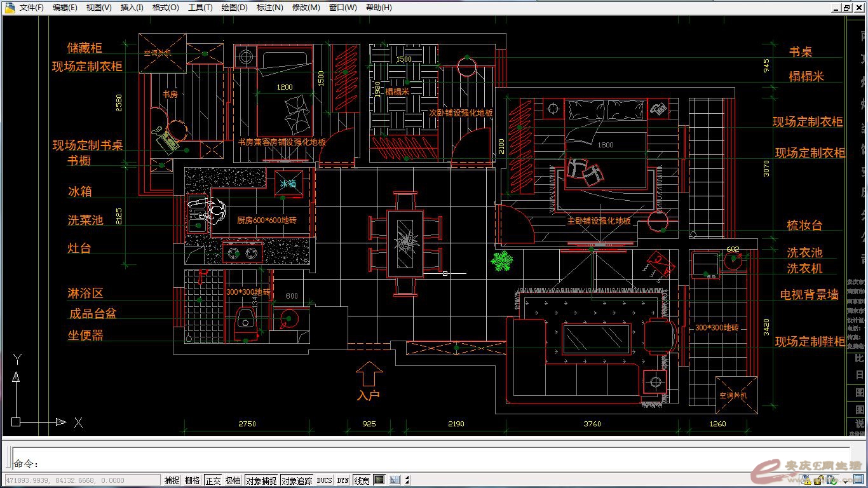Open the 文件(F) menu
Viewport: 868px width, 488px height.
pyautogui.click(x=32, y=8)
